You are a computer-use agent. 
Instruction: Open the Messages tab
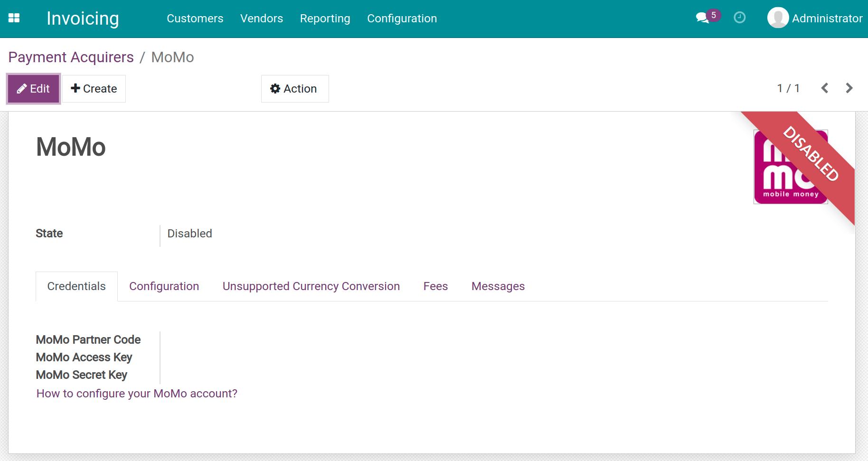point(498,286)
